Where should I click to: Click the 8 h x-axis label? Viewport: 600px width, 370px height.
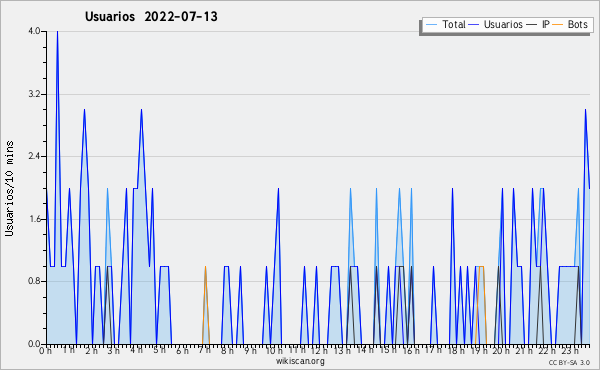(227, 350)
